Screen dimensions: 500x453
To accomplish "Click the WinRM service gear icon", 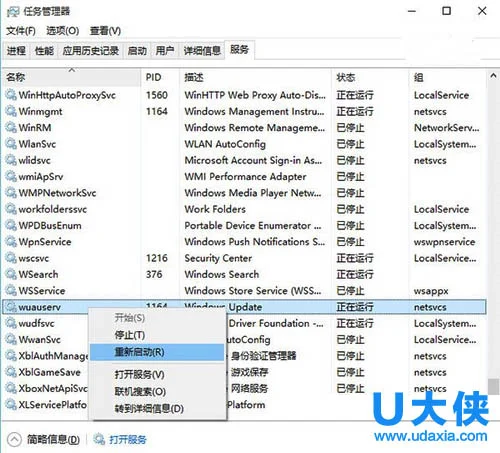I will click(x=11, y=128).
